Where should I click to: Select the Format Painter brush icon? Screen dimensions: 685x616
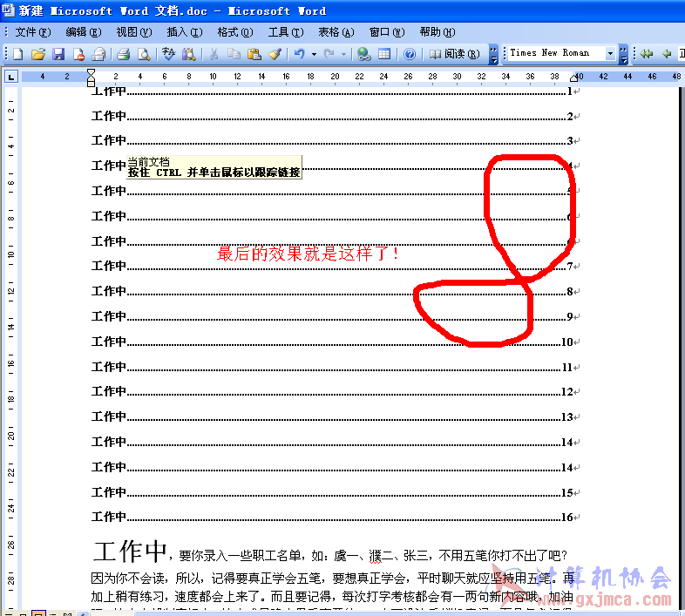point(275,54)
